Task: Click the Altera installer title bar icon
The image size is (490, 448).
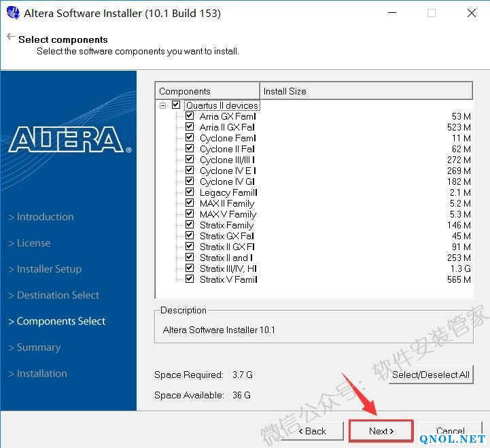Action: click(x=12, y=13)
